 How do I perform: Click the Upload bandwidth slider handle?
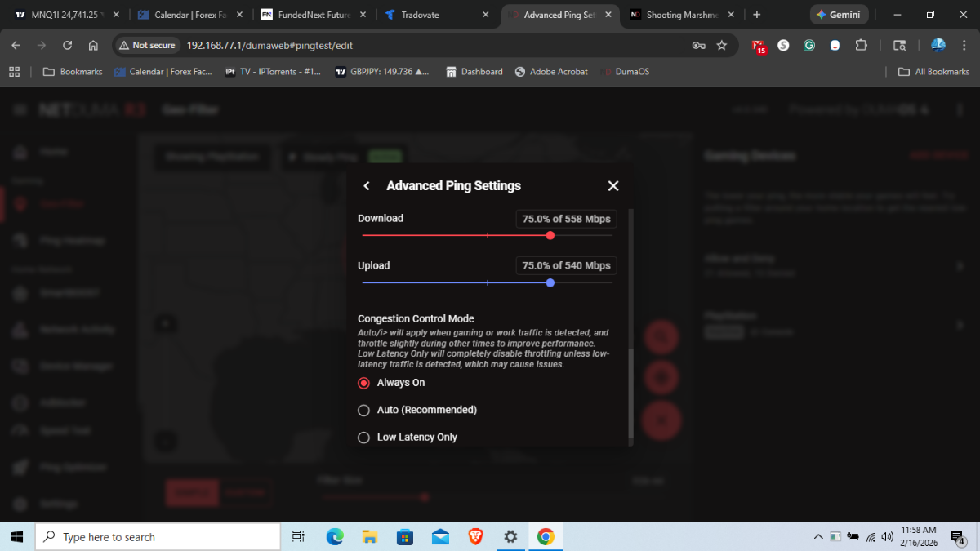coord(550,282)
